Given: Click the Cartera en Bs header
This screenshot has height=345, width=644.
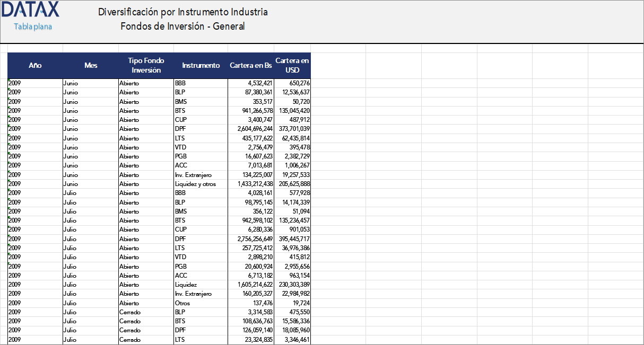Looking at the screenshot, I should (250, 65).
